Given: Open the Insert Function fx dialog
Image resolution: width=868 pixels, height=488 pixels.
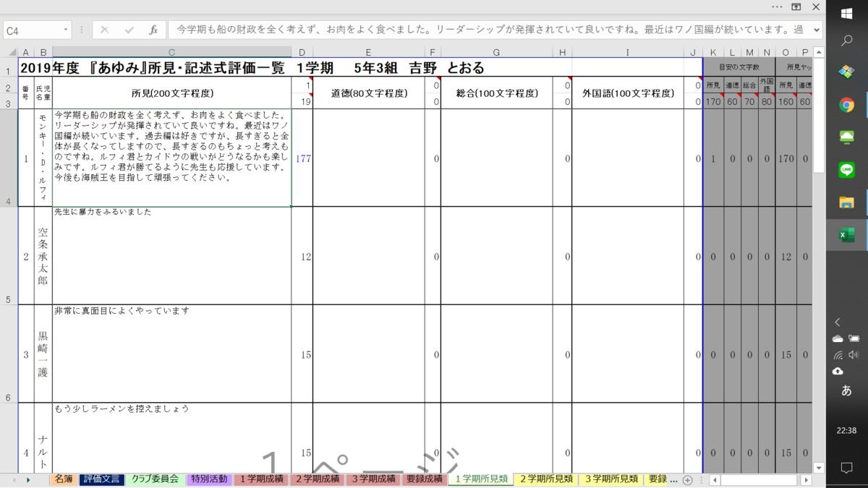Looking at the screenshot, I should (153, 30).
